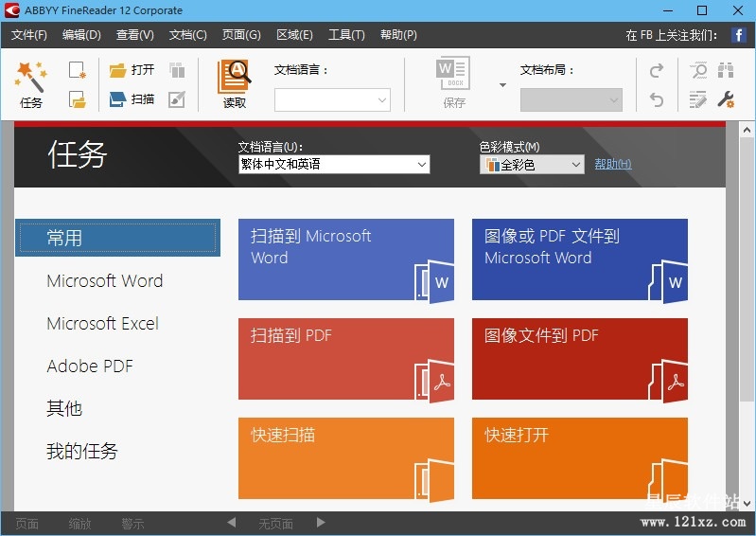756x536 pixels.
Task: Select the Microsoft Excel task category
Action: click(103, 323)
